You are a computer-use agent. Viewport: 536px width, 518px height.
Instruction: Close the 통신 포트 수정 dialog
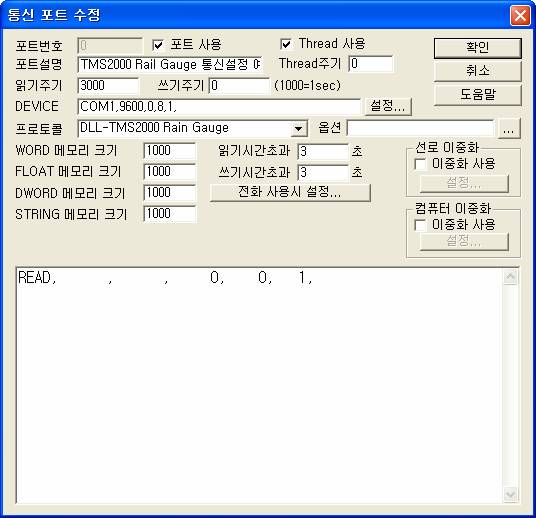click(x=520, y=15)
